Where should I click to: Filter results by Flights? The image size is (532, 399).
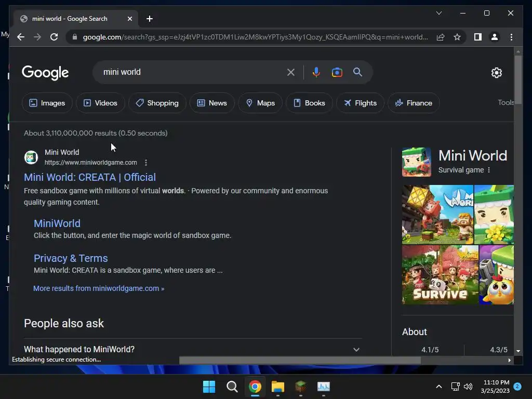[x=360, y=103]
